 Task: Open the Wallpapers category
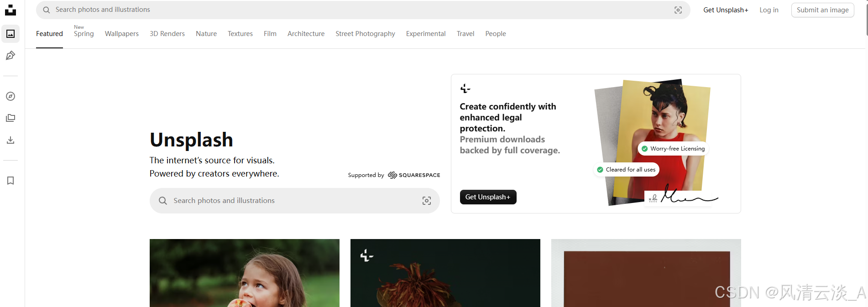click(x=122, y=34)
